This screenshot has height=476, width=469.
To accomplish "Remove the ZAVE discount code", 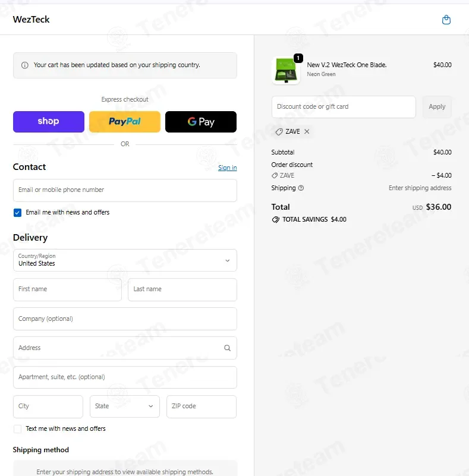I will 307,131.
